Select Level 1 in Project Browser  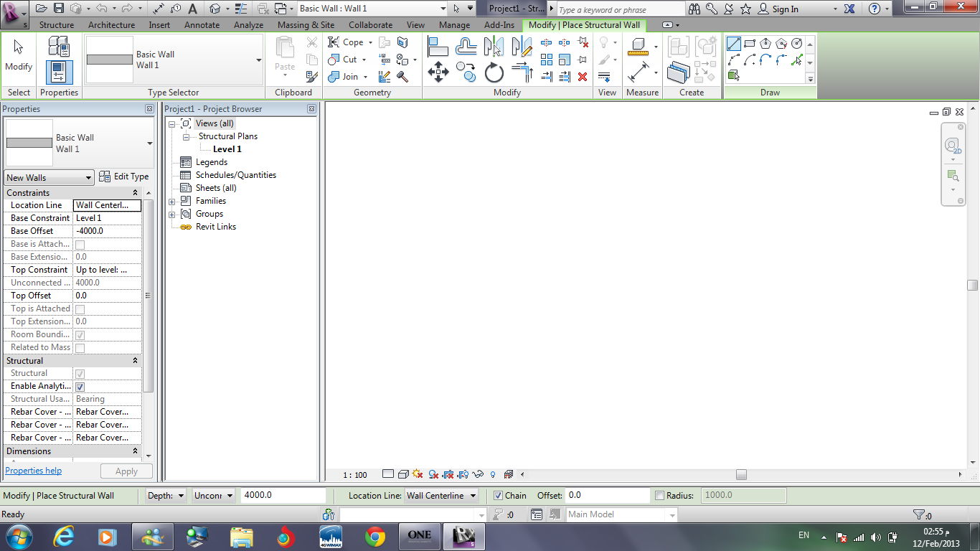tap(227, 149)
